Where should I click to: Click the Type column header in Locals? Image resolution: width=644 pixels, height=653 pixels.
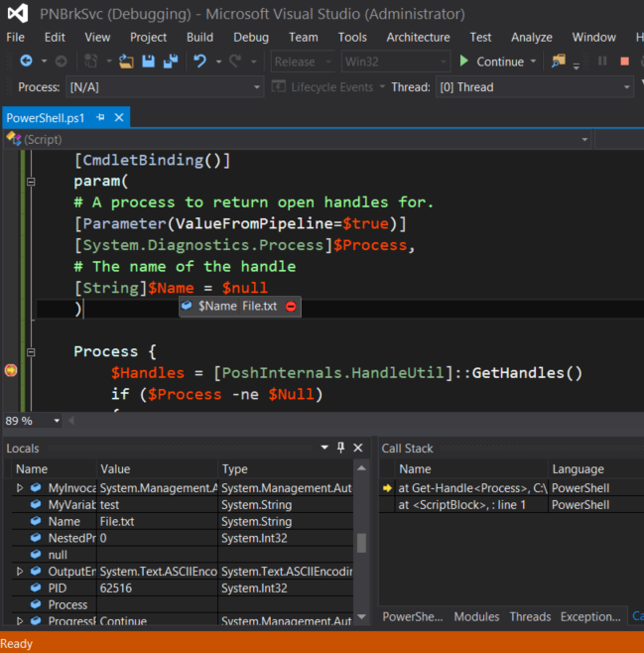click(x=286, y=469)
